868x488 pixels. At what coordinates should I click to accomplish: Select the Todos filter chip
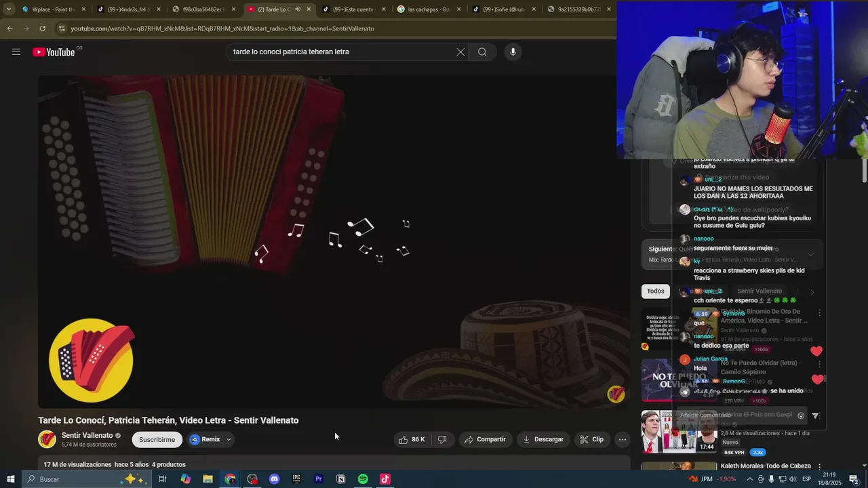point(656,291)
